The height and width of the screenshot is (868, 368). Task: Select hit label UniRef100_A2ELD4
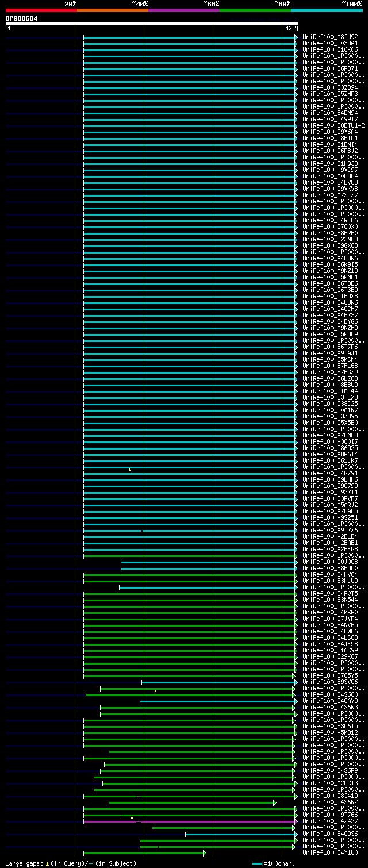(x=330, y=537)
